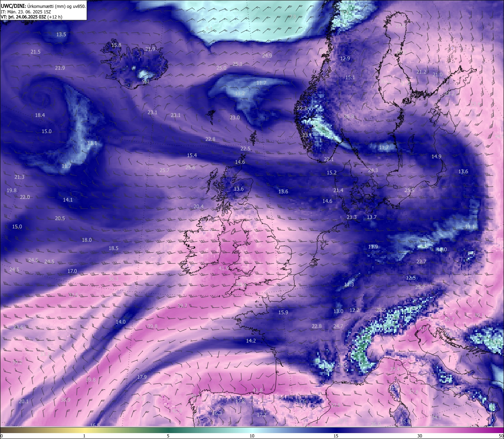
Task: Click the '15.9' value label
Action: [283, 313]
